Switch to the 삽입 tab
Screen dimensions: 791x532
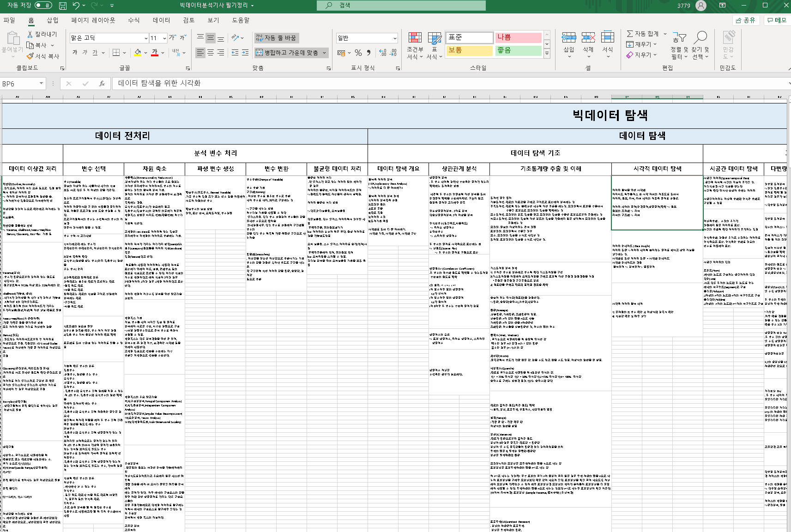[53, 20]
